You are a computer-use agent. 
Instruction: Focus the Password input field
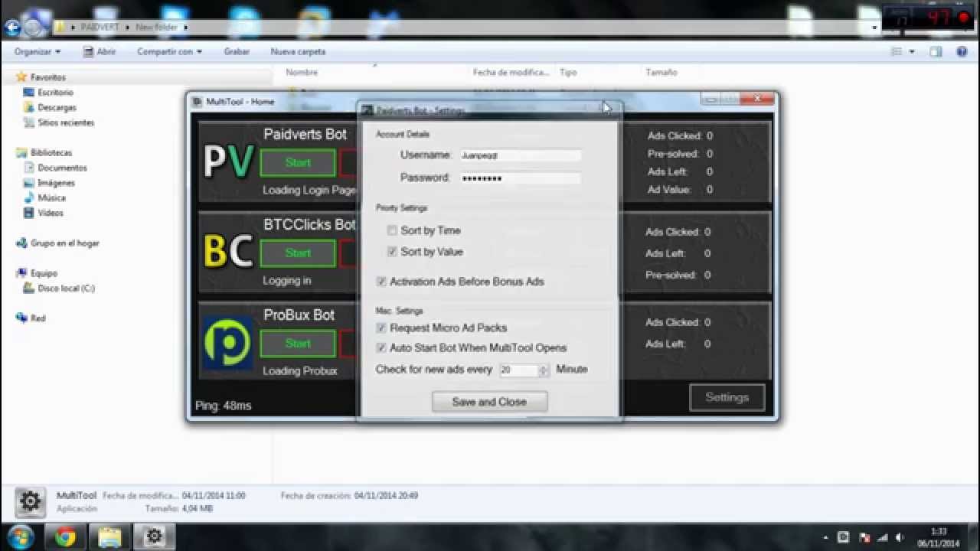pos(520,178)
